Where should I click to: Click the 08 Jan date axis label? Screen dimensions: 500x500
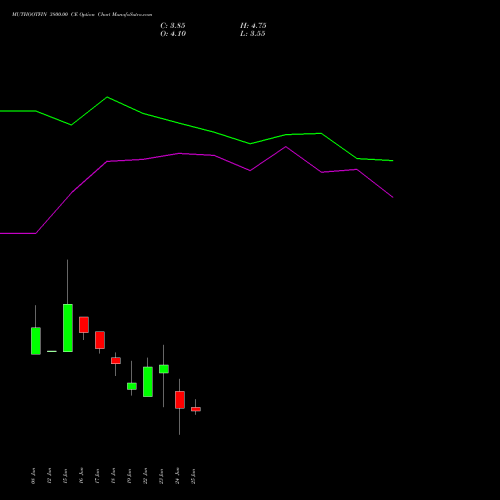click(33, 476)
